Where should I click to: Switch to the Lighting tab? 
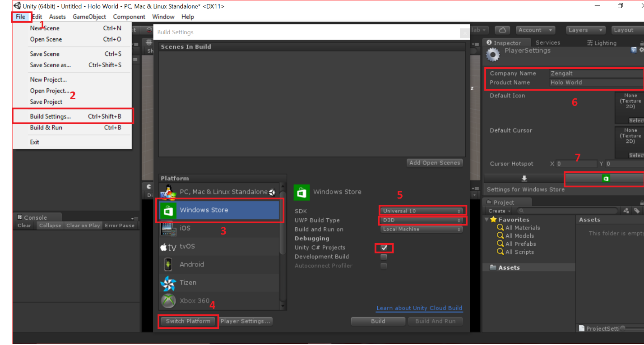[x=602, y=43]
